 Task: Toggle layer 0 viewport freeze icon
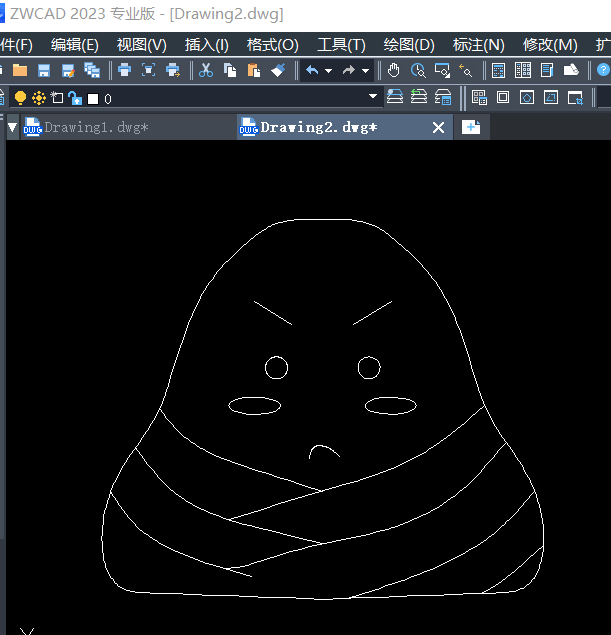[x=57, y=98]
